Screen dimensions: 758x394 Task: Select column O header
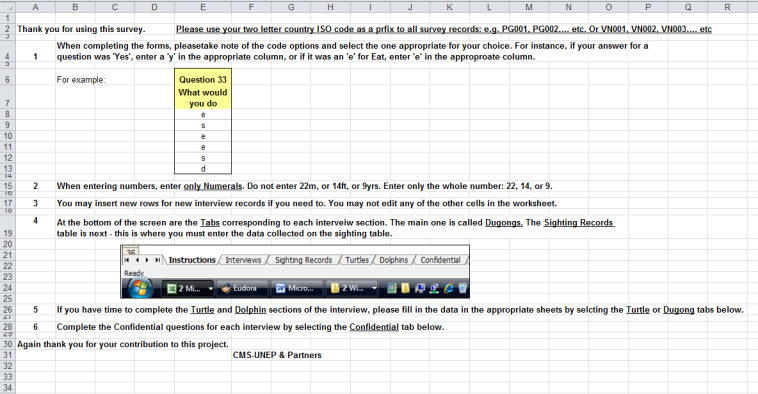point(608,7)
